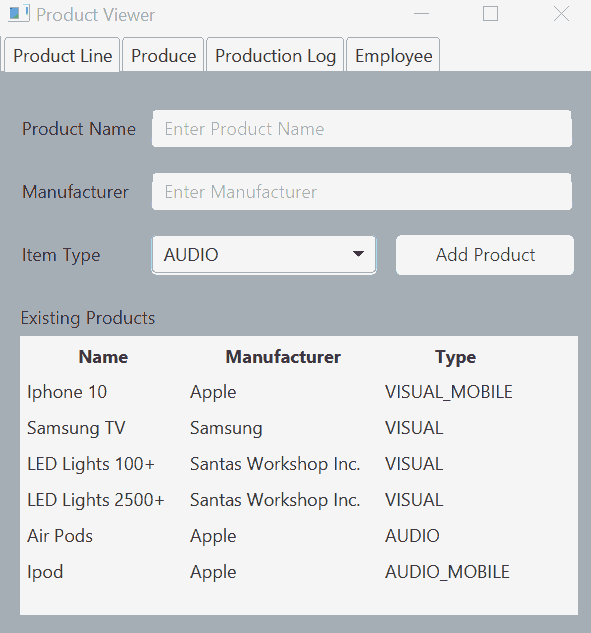This screenshot has height=633, width=591.
Task: Click Santas Workshop Inc. in LED Lights 100+ row
Action: (275, 464)
